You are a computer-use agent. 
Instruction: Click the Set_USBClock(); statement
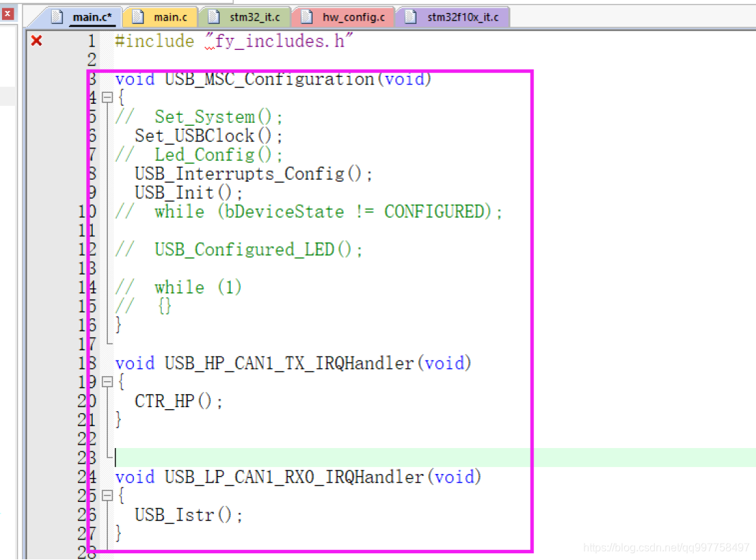tap(209, 136)
